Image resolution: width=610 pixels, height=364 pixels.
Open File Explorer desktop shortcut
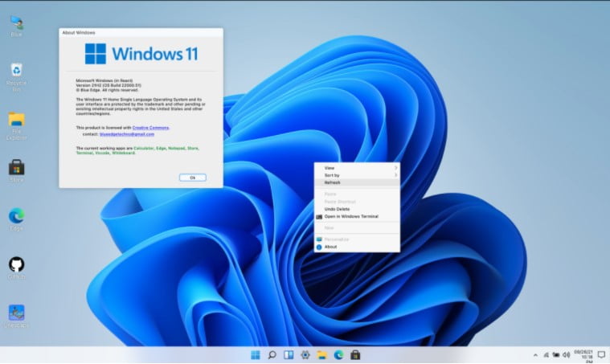point(16,121)
